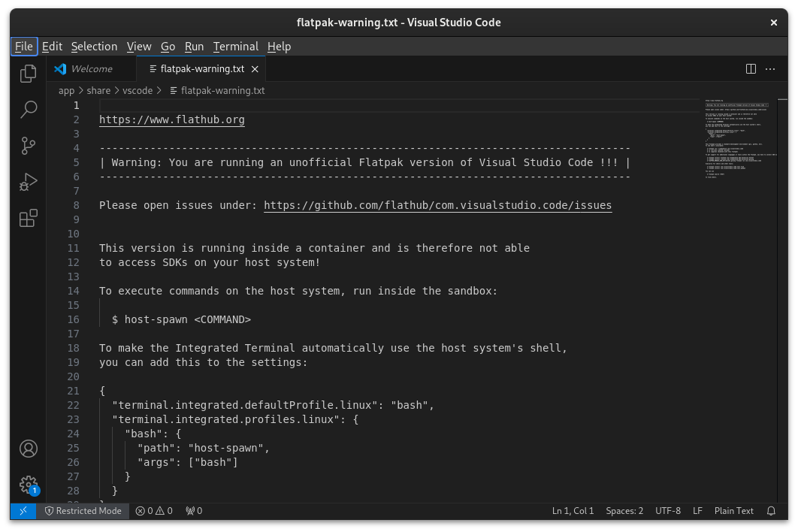Select the Run and Debug icon
Screen dimensions: 798x532
(28, 182)
